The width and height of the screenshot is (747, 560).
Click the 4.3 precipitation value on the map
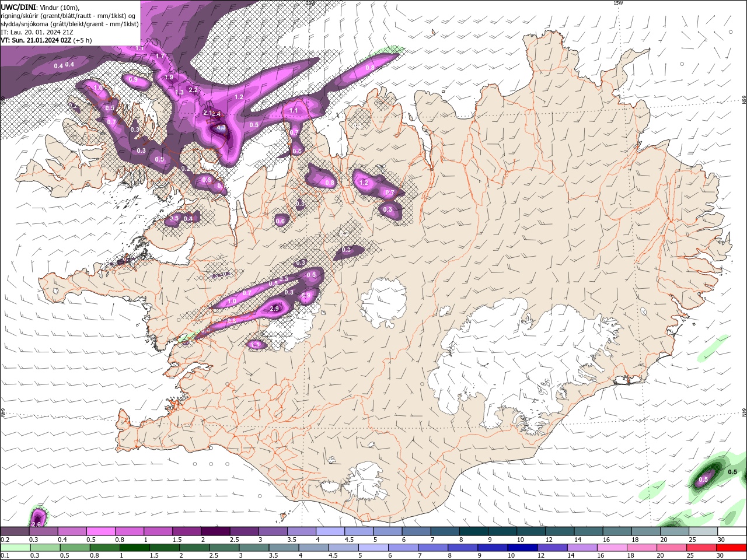click(x=221, y=127)
